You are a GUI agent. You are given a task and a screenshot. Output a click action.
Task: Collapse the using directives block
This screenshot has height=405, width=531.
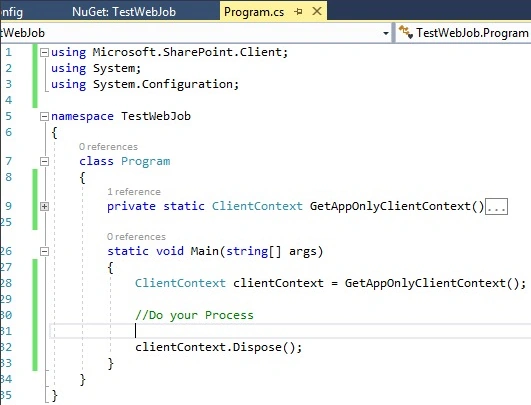[x=44, y=52]
